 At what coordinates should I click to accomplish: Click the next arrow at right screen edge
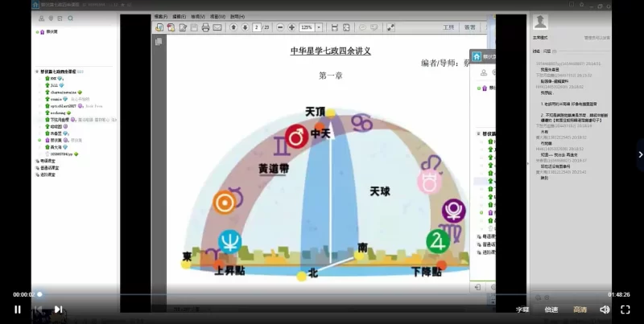pyautogui.click(x=640, y=154)
